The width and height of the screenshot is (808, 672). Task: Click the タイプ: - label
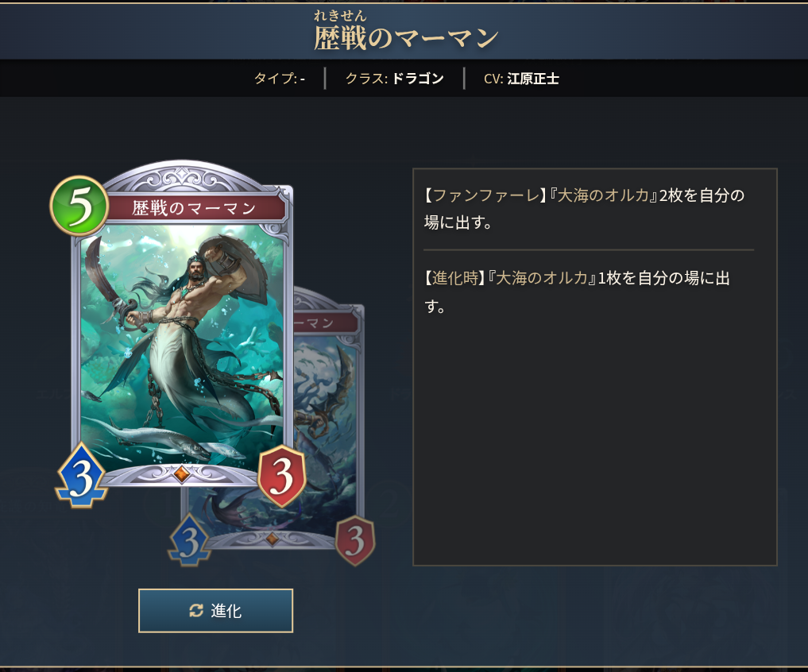click(x=280, y=79)
